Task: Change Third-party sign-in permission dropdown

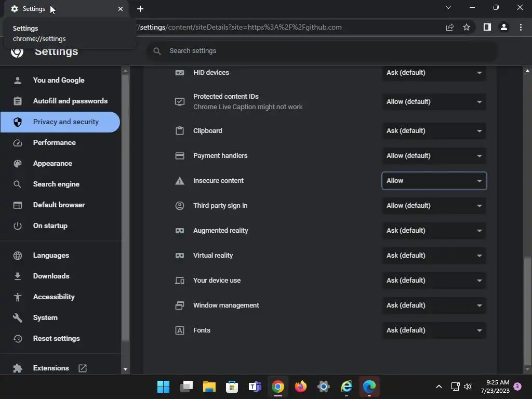Action: (x=434, y=206)
